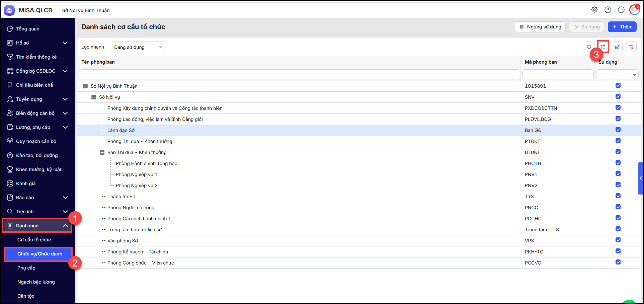Image resolution: width=644 pixels, height=304 pixels.
Task: Click the user avatar with notification badge
Action: 634,10
